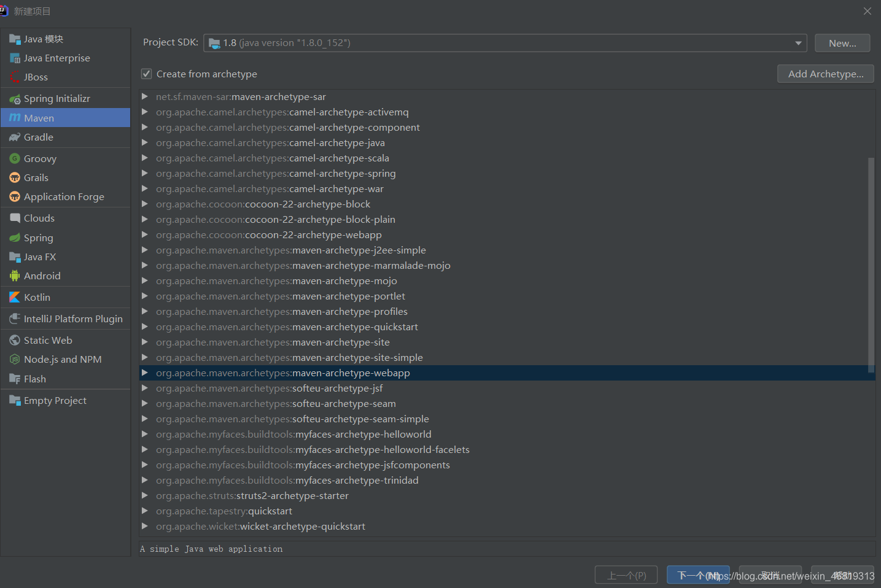Image resolution: width=881 pixels, height=588 pixels.
Task: Select maven-archetype-marmalade-mojo row
Action: pos(507,265)
